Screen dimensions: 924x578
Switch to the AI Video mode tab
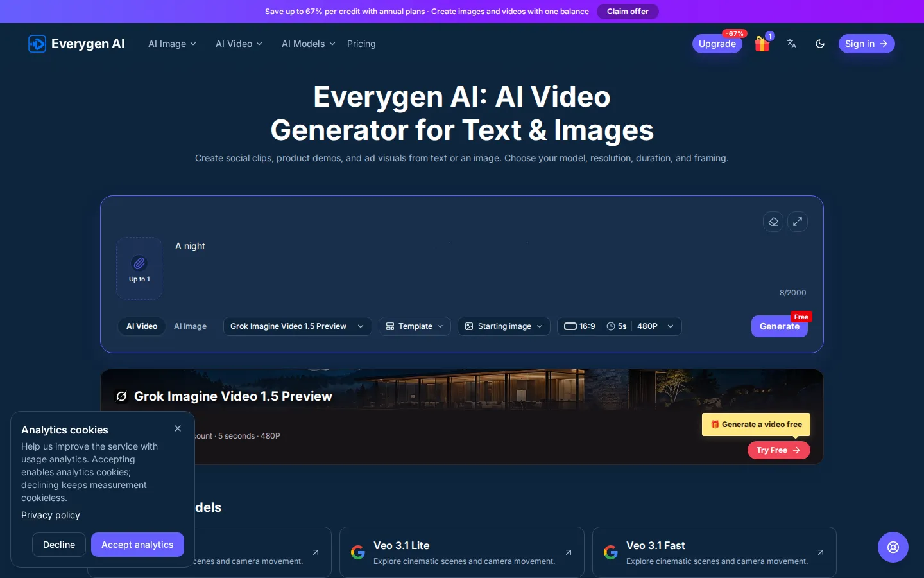(142, 326)
